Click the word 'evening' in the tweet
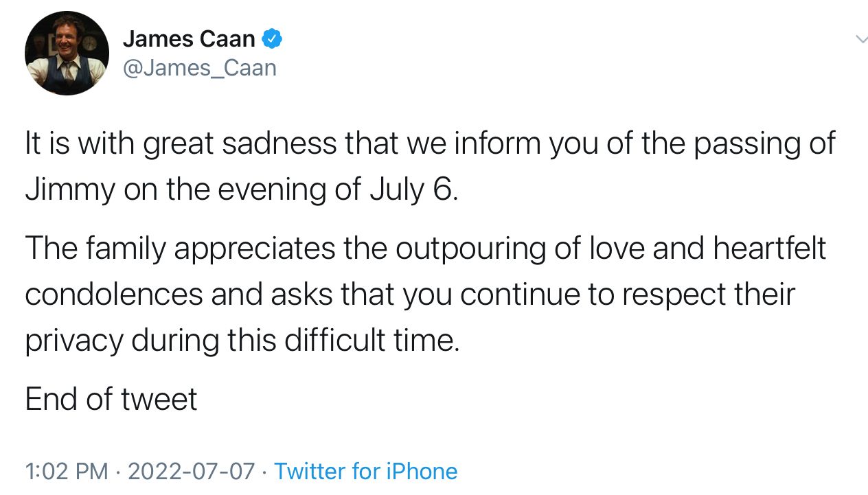The height and width of the screenshot is (495, 868). click(x=273, y=189)
